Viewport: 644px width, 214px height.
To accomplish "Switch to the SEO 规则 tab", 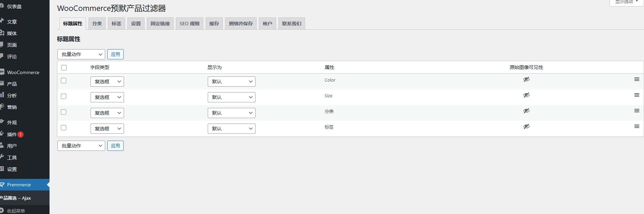I will (190, 24).
